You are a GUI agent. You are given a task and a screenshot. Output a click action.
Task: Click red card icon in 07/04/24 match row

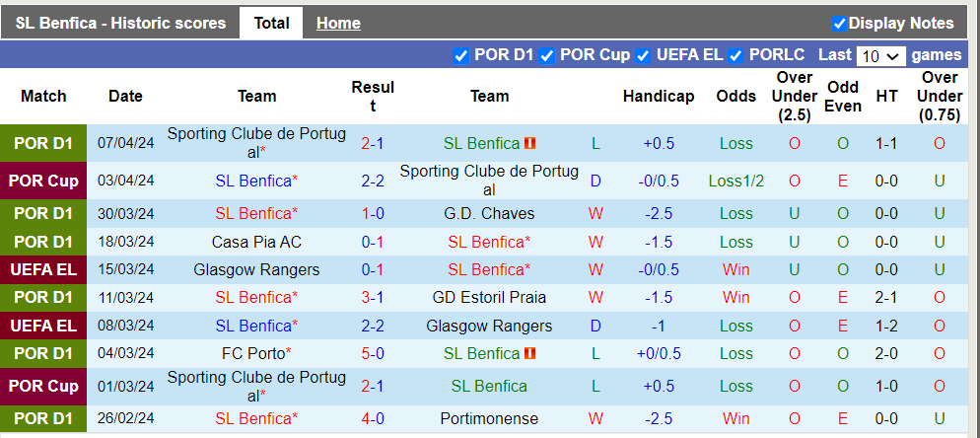point(530,143)
